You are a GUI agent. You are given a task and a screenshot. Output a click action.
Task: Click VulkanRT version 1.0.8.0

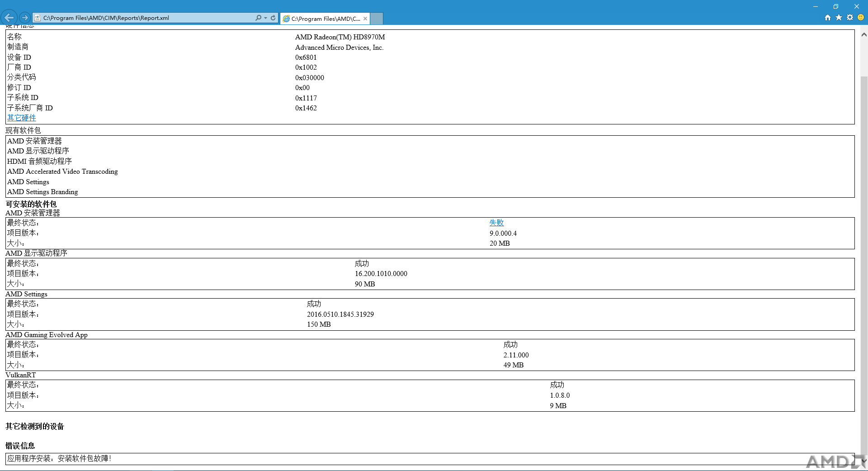(560, 395)
